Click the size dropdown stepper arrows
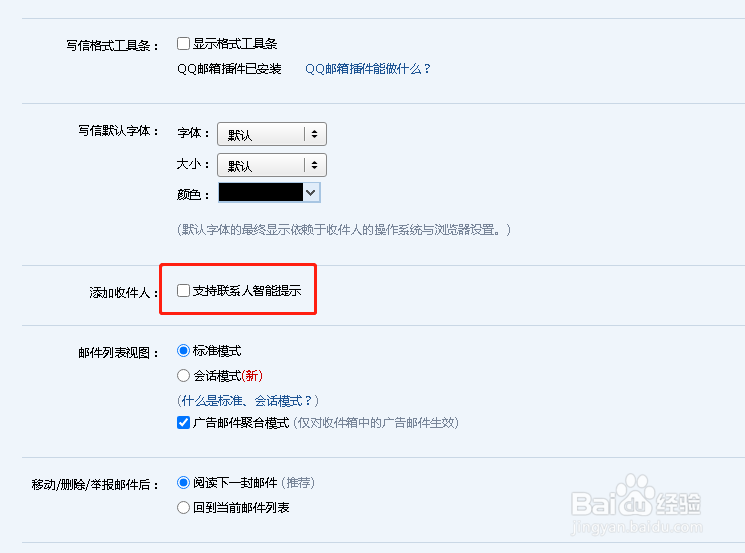This screenshot has width=745, height=553. [x=315, y=165]
